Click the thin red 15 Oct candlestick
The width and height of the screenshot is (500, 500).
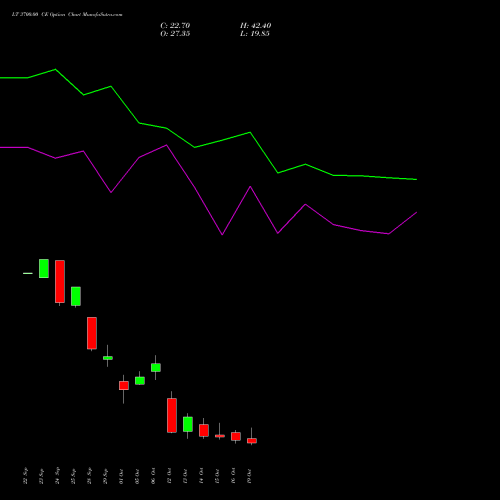pos(220,436)
